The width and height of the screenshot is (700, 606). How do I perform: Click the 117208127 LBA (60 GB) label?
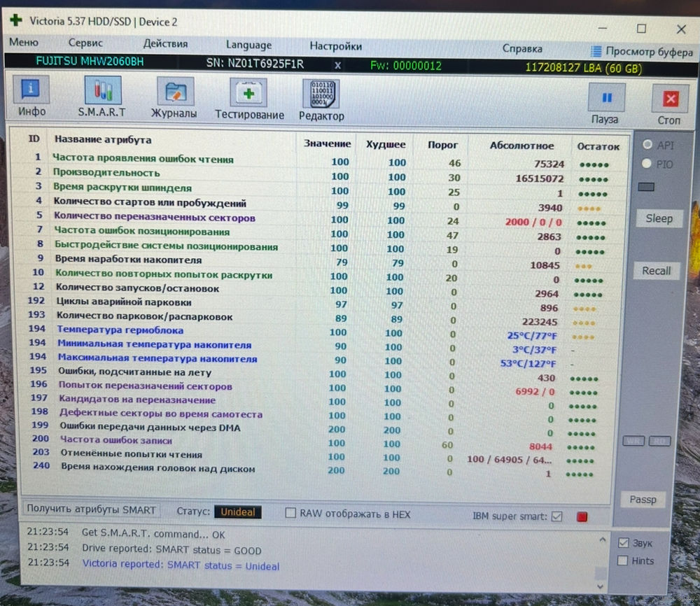pyautogui.click(x=584, y=69)
